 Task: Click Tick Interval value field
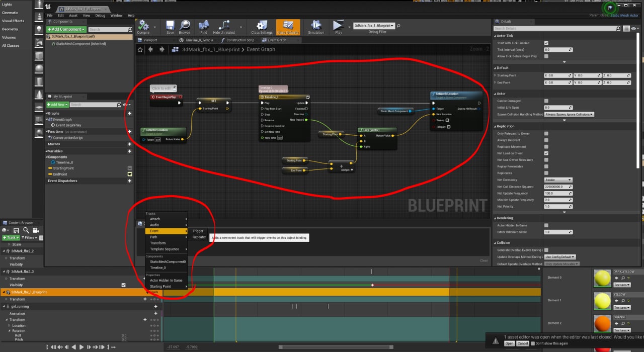[558, 50]
